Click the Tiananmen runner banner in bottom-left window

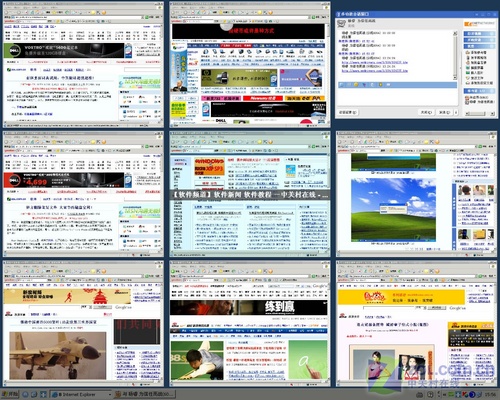[x=67, y=296]
